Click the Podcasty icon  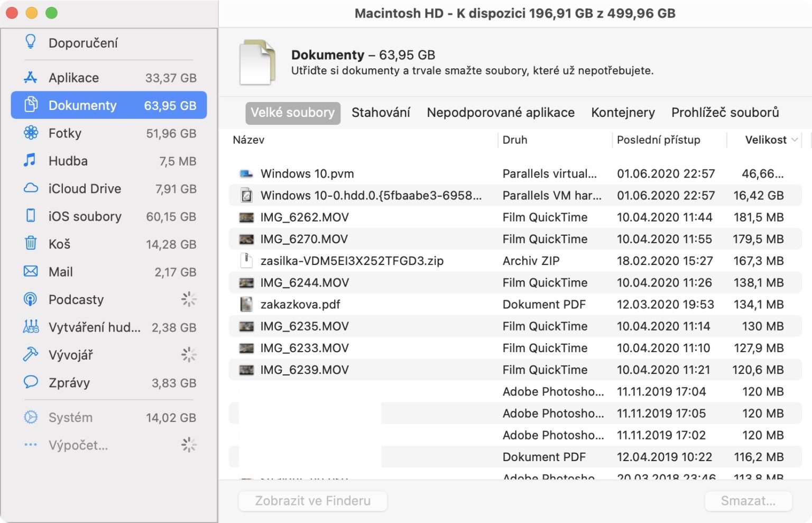pos(31,299)
